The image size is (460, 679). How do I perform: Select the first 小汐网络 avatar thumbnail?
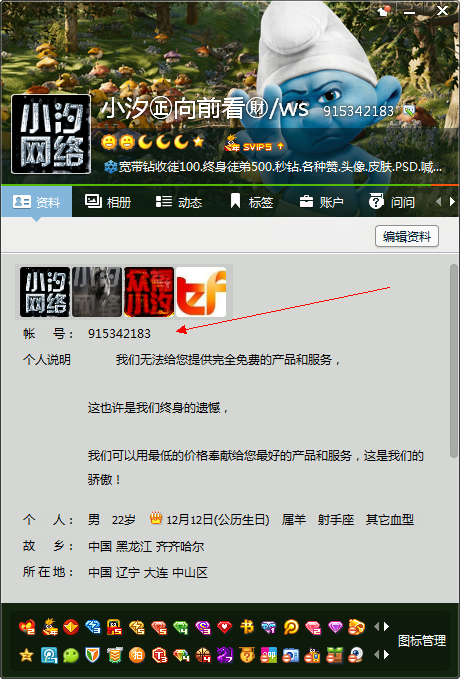coord(45,292)
